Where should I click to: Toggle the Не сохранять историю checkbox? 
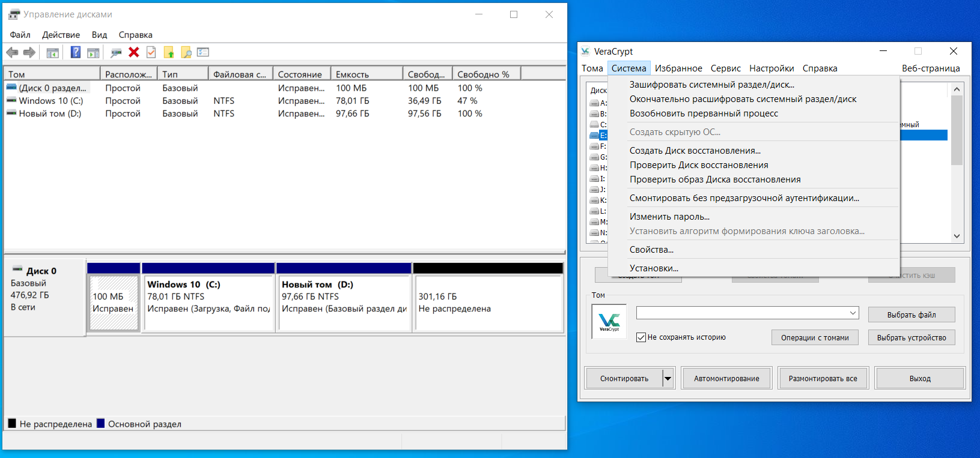[x=641, y=337]
